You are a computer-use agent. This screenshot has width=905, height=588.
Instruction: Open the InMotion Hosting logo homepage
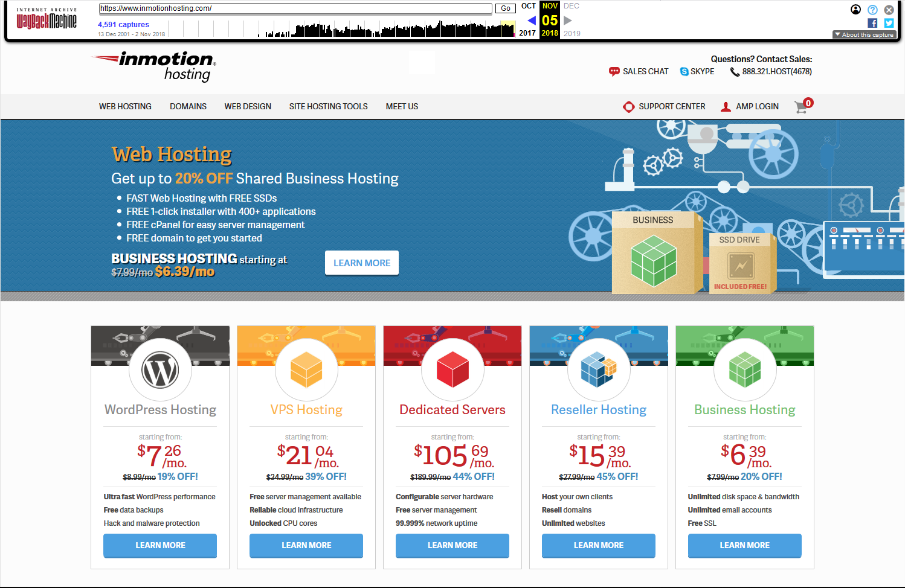pos(154,66)
